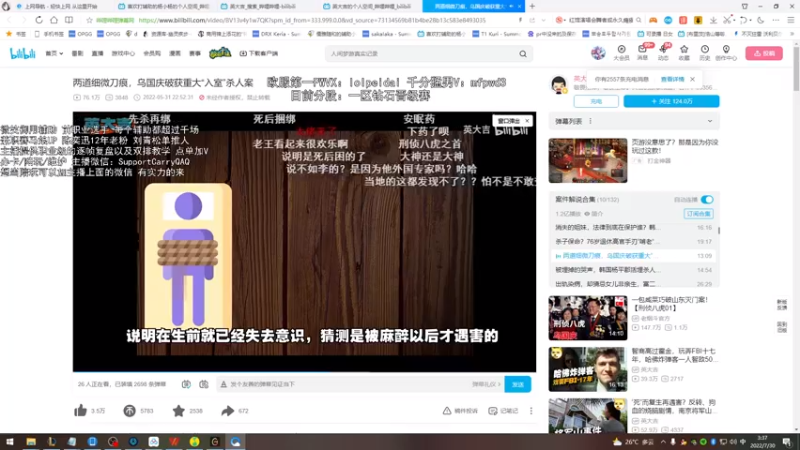
Task: Click the bilibili search input box
Action: click(x=421, y=54)
